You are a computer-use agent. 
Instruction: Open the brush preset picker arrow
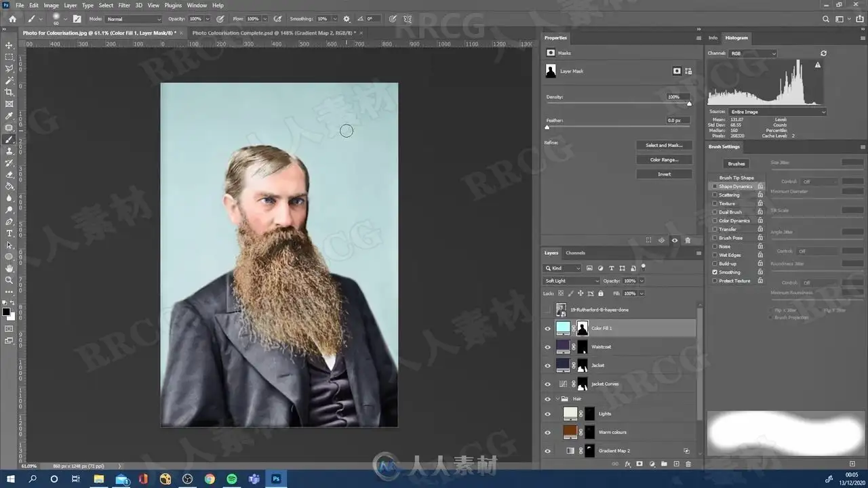click(65, 19)
